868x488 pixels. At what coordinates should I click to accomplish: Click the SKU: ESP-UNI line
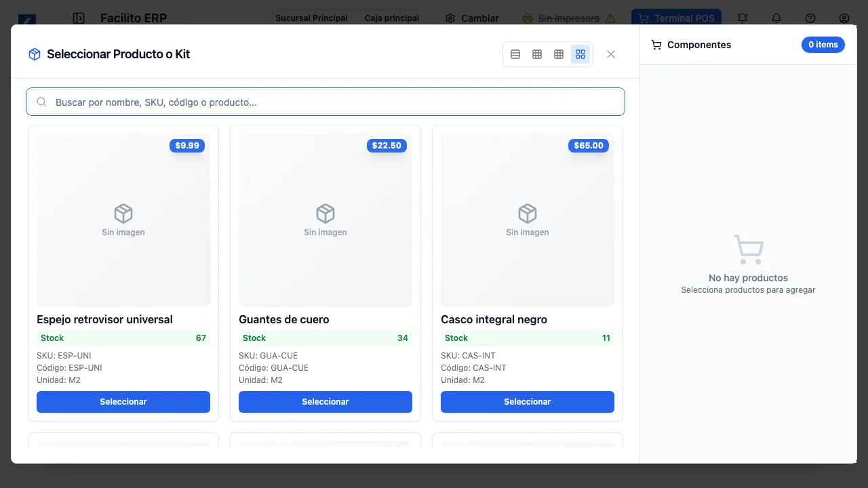click(64, 356)
